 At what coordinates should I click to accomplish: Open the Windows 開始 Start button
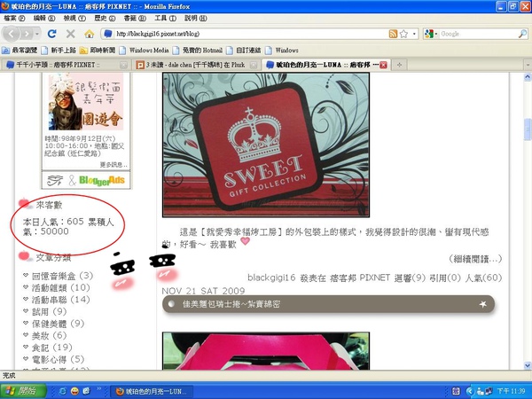click(23, 391)
